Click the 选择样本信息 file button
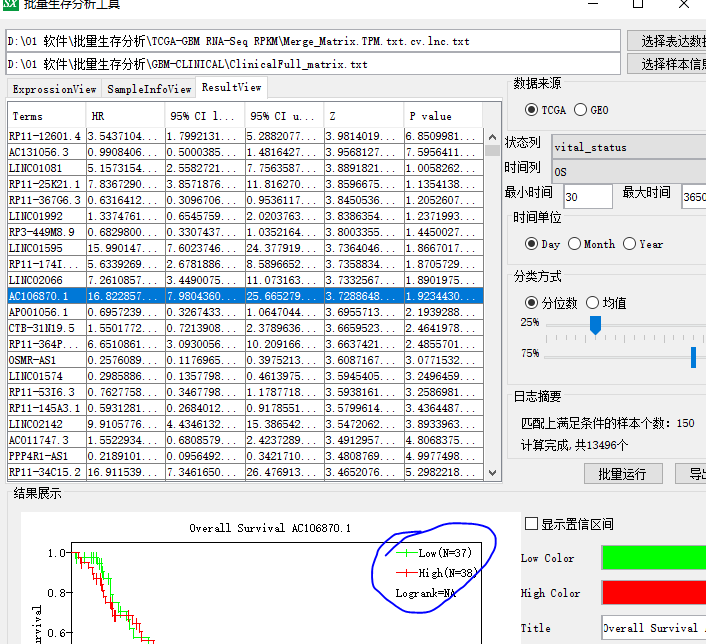The image size is (706, 644). click(667, 64)
